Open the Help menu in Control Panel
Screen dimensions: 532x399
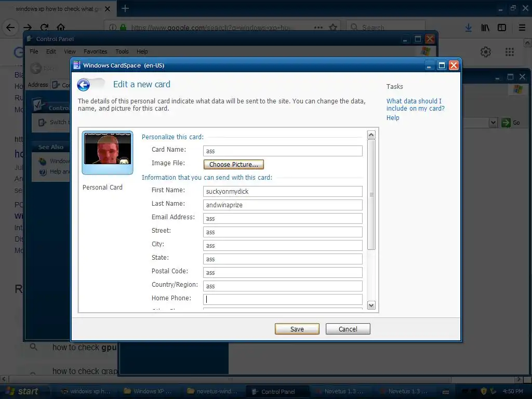point(142,51)
